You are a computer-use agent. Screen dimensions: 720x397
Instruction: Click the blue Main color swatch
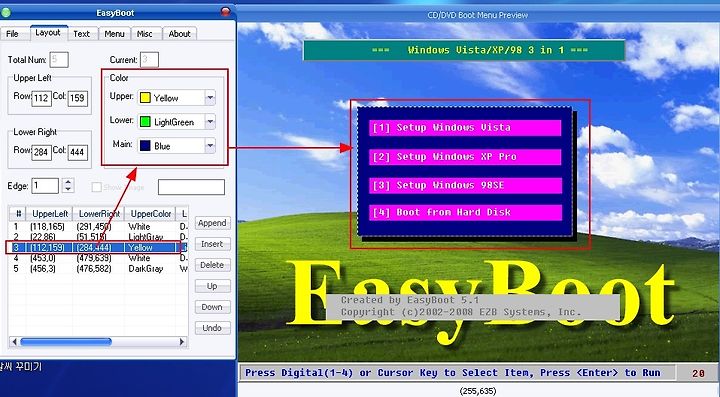coord(145,146)
